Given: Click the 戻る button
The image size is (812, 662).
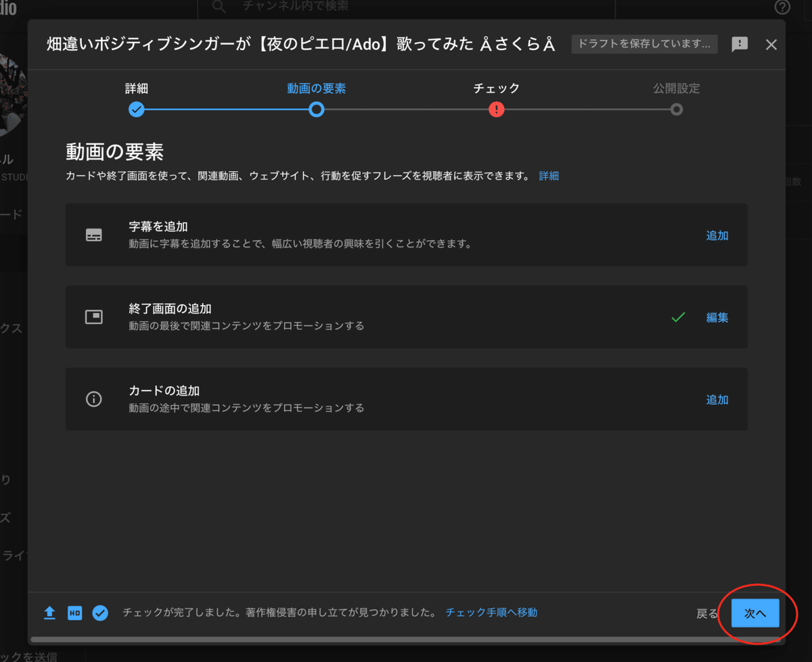Looking at the screenshot, I should pos(706,613).
